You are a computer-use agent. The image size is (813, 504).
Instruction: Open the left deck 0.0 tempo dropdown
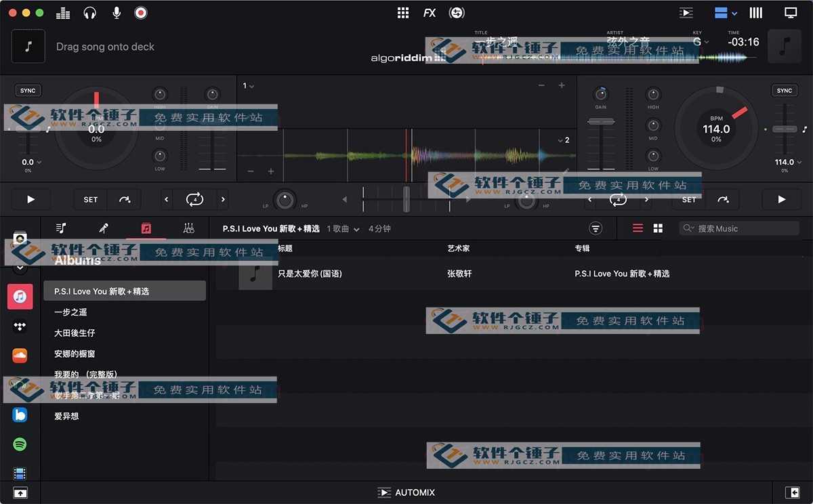(32, 162)
